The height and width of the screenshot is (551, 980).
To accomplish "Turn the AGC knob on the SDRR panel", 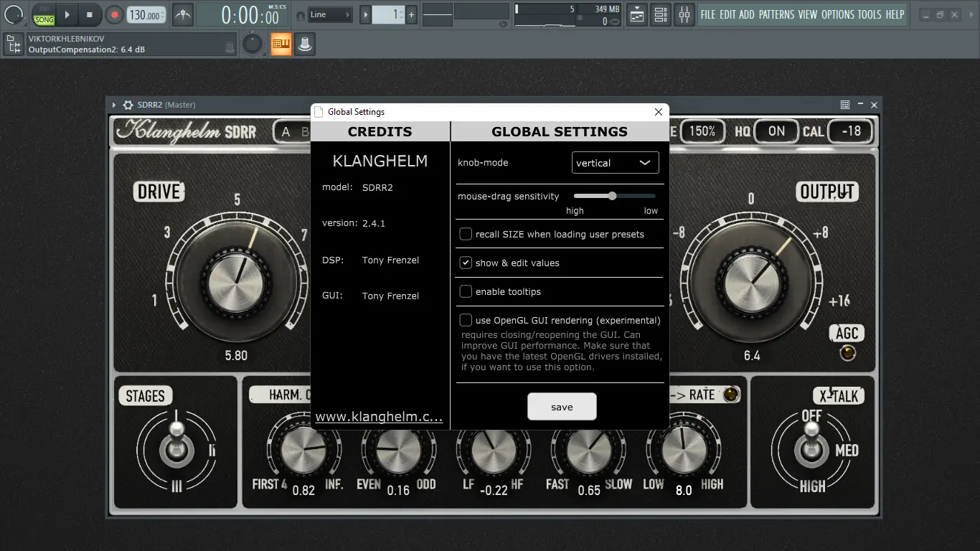I will 847,352.
